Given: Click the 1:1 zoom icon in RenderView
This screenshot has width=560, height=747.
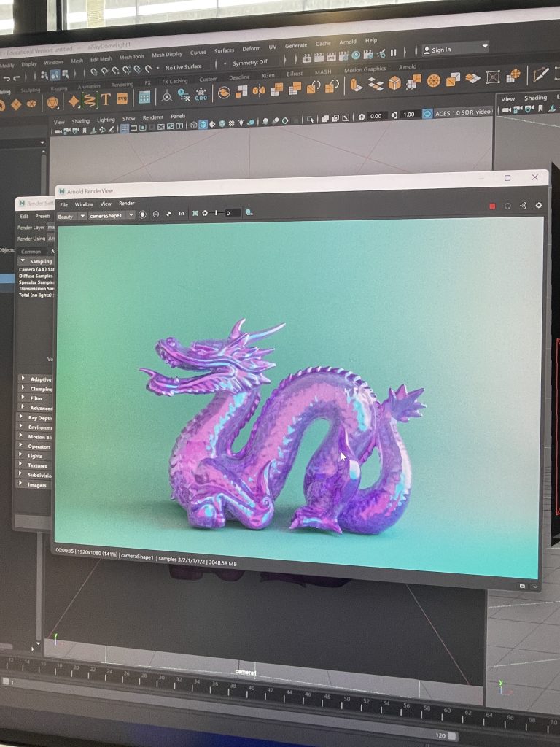Looking at the screenshot, I should point(181,214).
